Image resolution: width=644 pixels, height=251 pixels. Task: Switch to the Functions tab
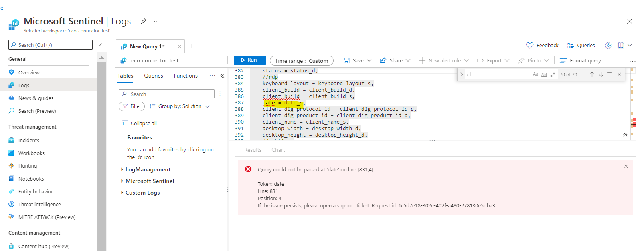click(186, 76)
